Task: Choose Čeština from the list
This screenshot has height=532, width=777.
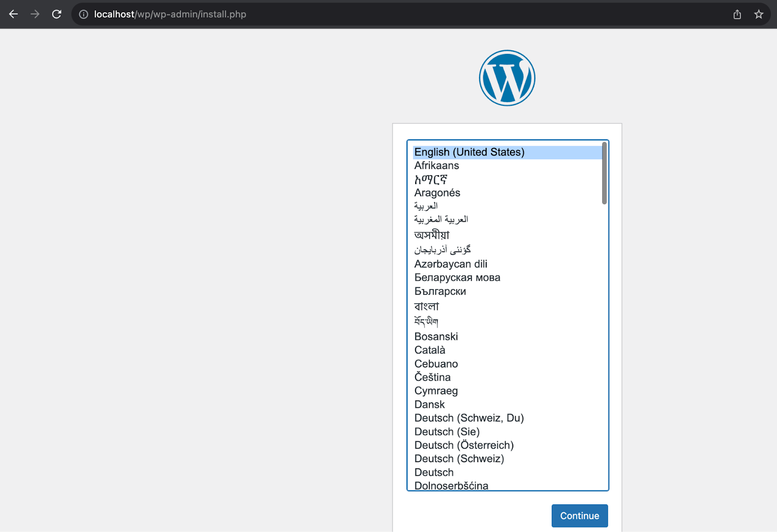Action: (x=507, y=377)
